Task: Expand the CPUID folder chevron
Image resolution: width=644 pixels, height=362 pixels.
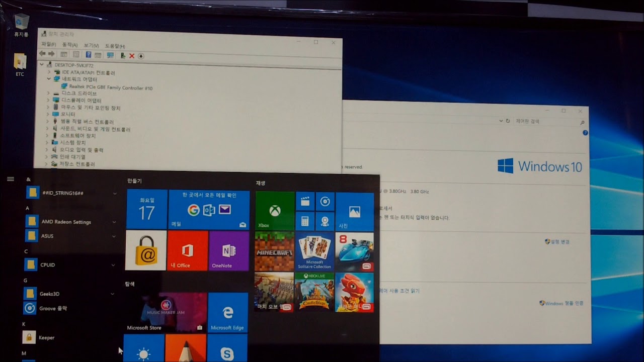Action: pos(113,265)
